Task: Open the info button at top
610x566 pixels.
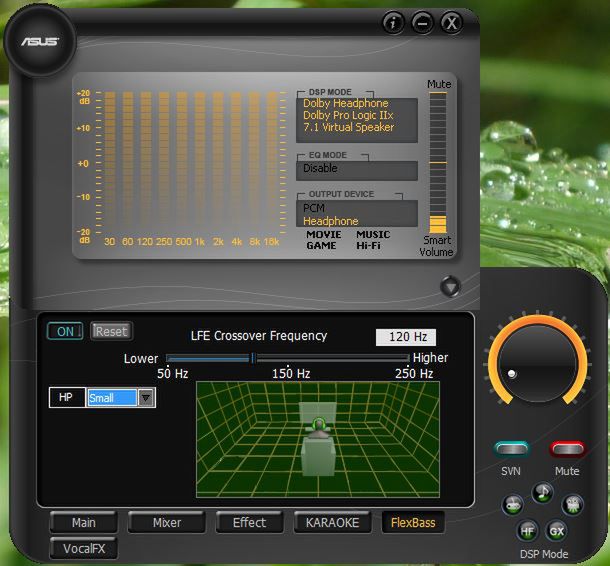Action: pos(393,23)
